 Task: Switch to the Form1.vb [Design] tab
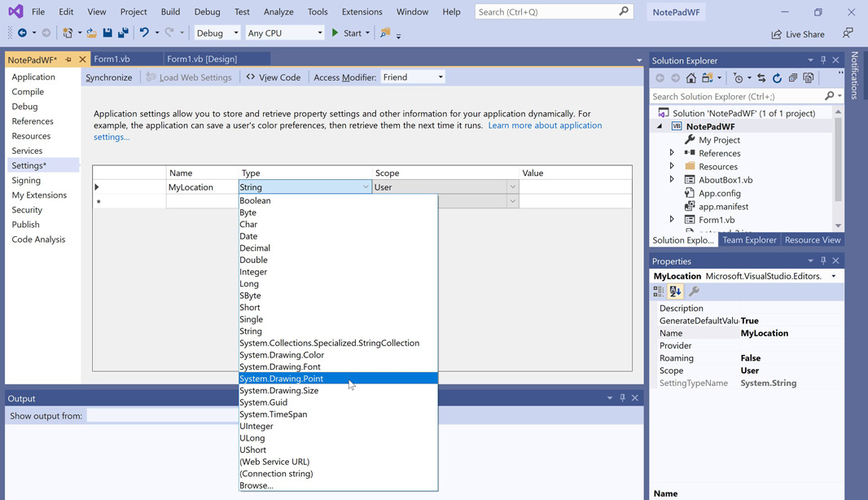click(x=202, y=59)
